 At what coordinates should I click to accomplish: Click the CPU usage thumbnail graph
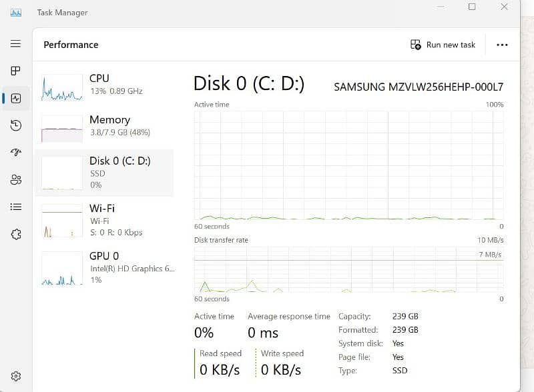click(x=62, y=88)
